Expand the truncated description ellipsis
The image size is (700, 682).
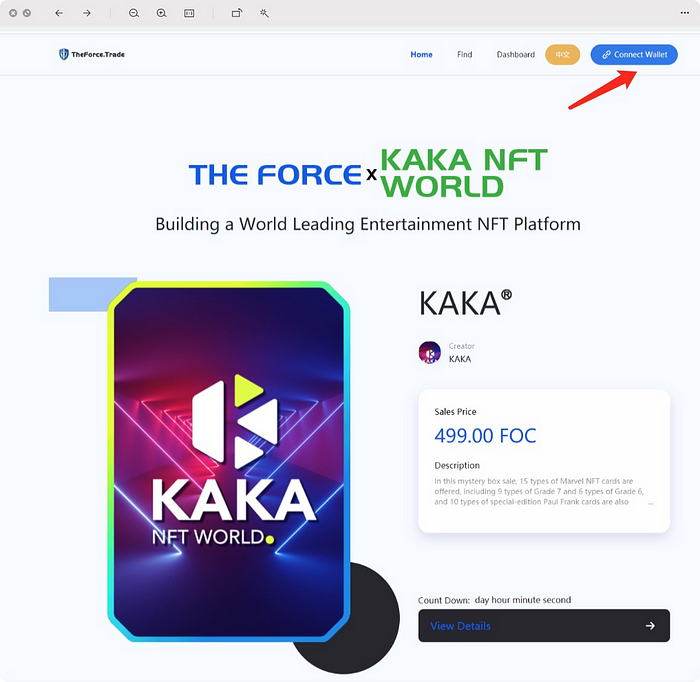coord(650,503)
